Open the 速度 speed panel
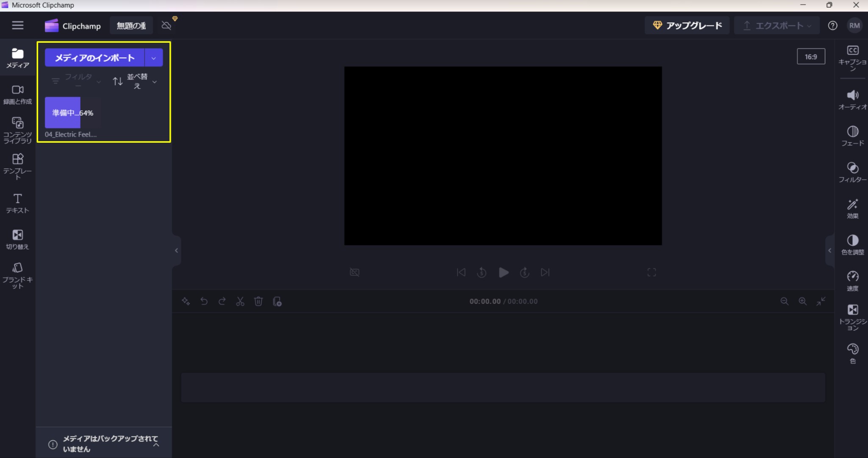Image resolution: width=868 pixels, height=458 pixels. (x=852, y=281)
